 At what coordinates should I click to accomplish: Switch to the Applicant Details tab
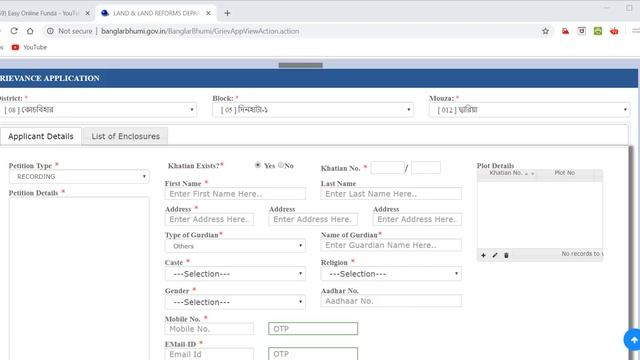pyautogui.click(x=41, y=136)
